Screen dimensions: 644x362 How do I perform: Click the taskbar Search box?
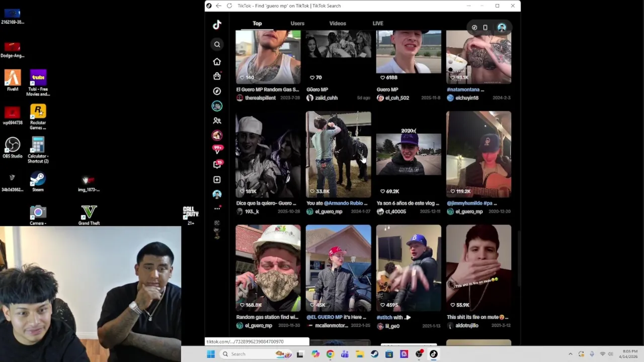257,354
